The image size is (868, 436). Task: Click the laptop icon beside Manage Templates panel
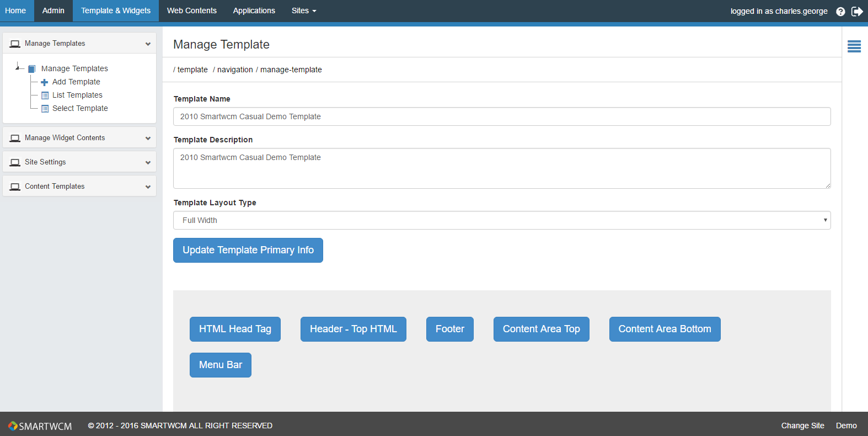click(15, 44)
